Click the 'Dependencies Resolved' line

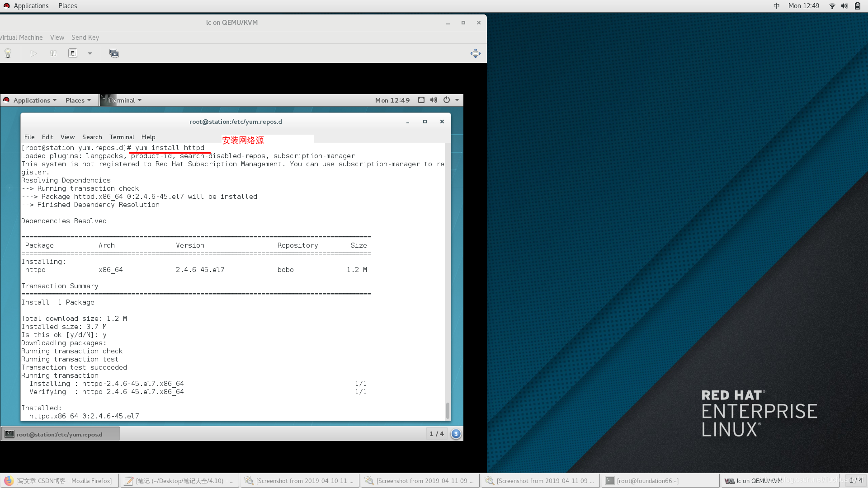pyautogui.click(x=64, y=221)
